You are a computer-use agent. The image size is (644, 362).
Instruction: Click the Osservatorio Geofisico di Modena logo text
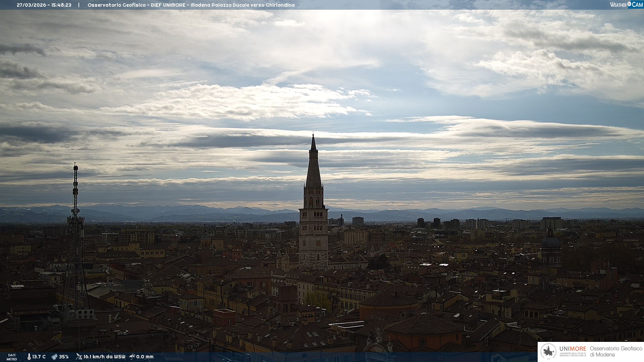(x=616, y=352)
